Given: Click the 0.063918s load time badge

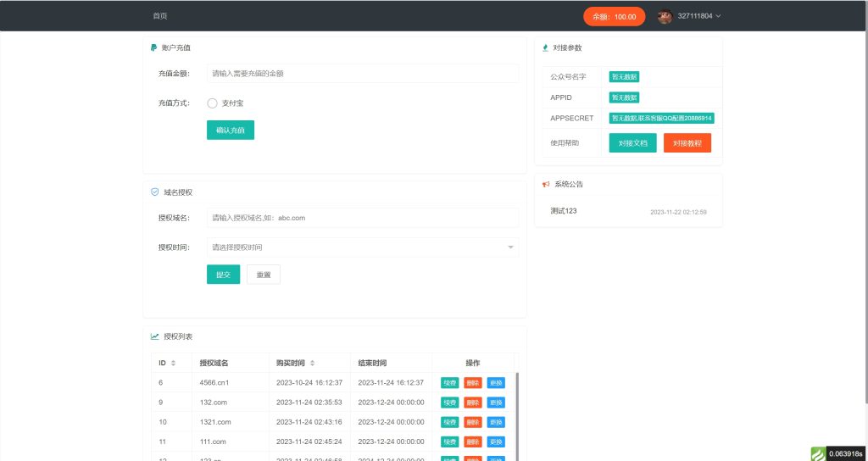Looking at the screenshot, I should click(847, 454).
